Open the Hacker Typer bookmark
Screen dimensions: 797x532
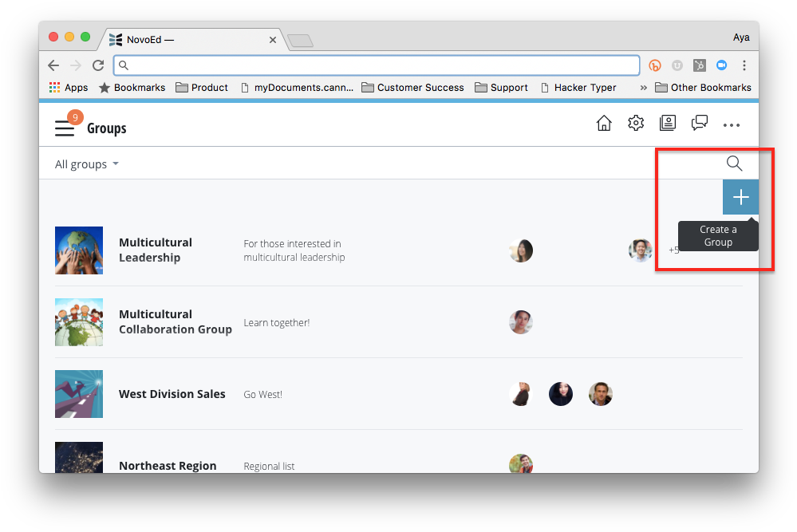578,88
